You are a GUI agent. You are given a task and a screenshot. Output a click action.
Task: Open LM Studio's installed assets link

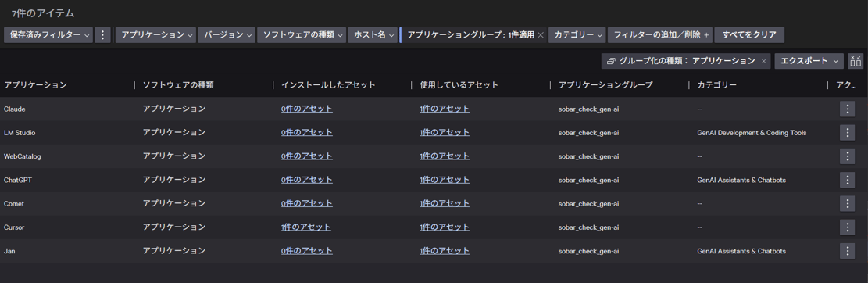coord(307,132)
